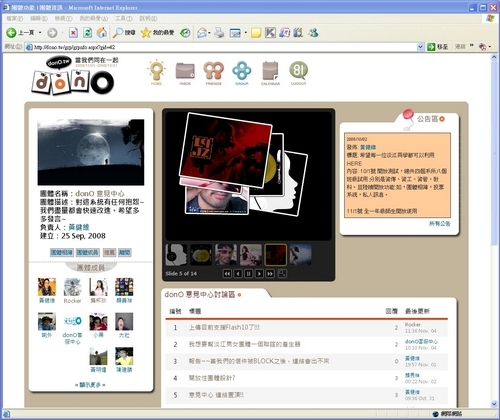
Task: Click the group leader name link after 負責人
Action: [79, 227]
